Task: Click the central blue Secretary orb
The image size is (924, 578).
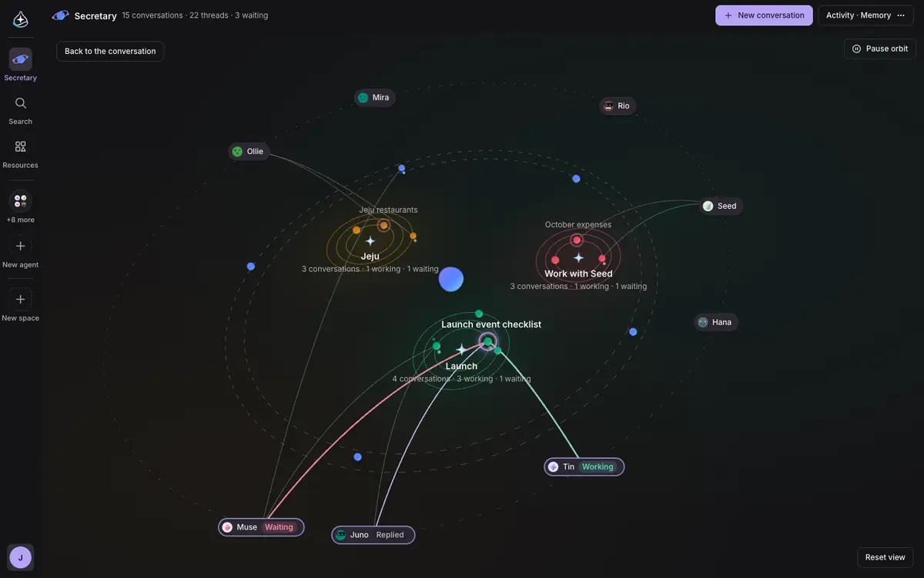Action: point(451,279)
